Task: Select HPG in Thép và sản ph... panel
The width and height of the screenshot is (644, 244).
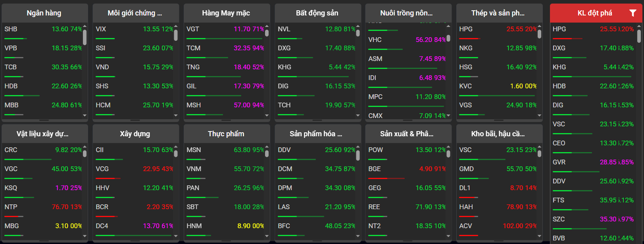Action: click(x=498, y=32)
